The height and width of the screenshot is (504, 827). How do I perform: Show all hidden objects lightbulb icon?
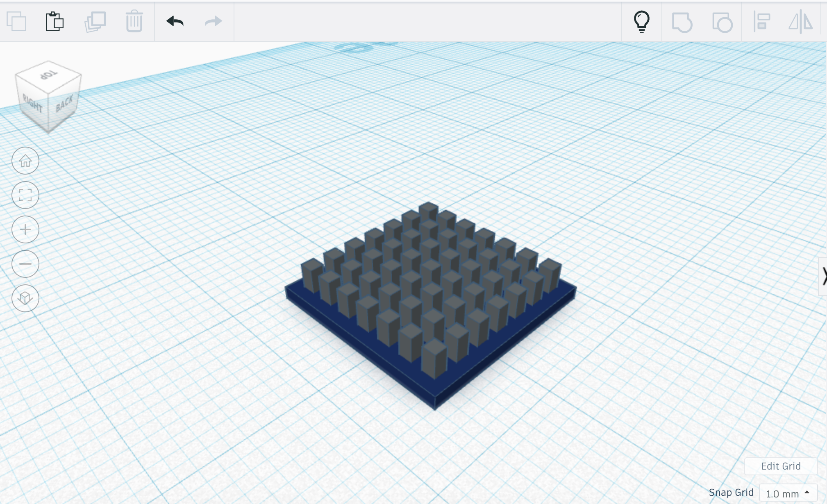(642, 21)
